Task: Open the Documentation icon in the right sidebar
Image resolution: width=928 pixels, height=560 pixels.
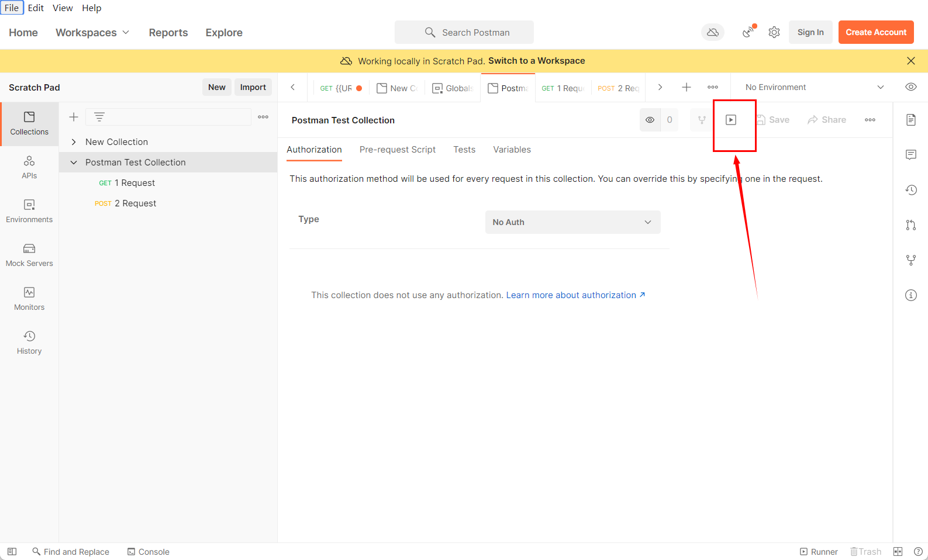Action: click(x=911, y=120)
